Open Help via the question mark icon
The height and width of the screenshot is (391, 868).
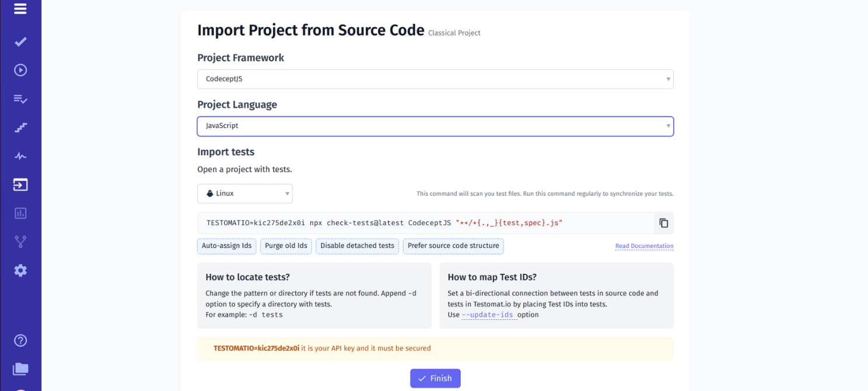(20, 340)
